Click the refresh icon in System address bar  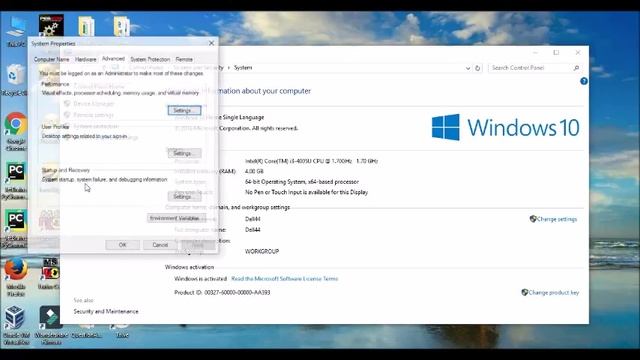(x=478, y=68)
